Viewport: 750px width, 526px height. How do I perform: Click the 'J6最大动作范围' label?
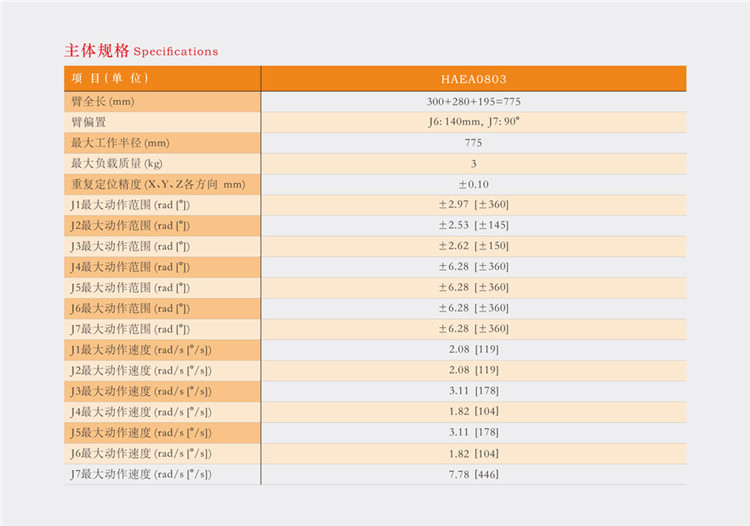pyautogui.click(x=130, y=308)
